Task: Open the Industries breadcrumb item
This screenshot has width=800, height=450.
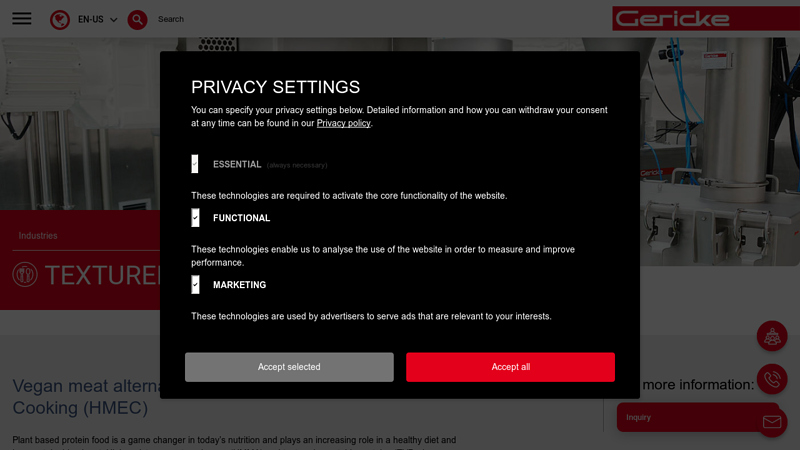Action: 38,236
